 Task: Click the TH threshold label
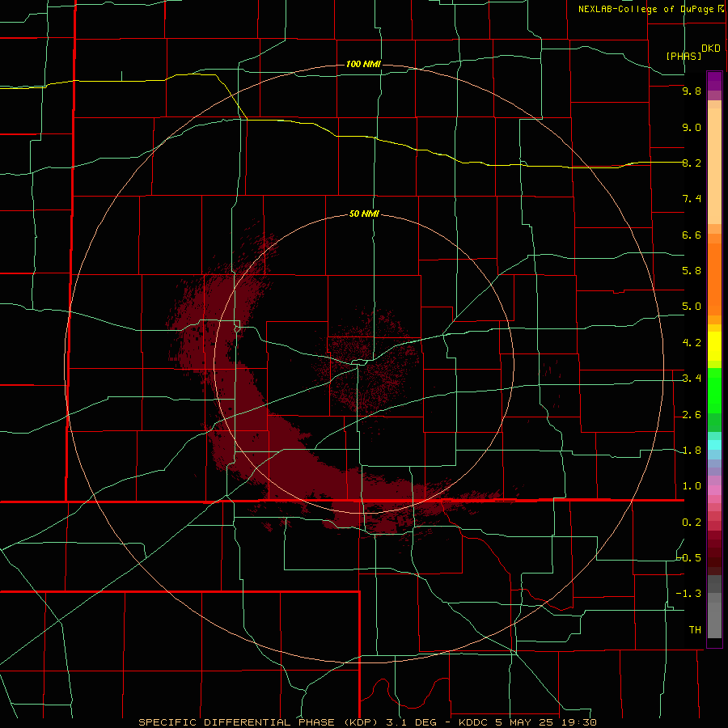(x=695, y=630)
